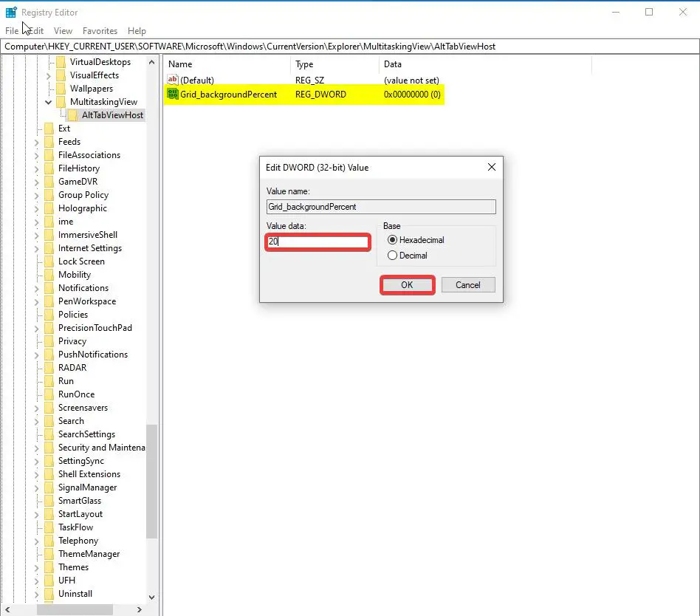Expand the GameDVR key
Viewport: 700px width, 616px height.
coord(37,182)
